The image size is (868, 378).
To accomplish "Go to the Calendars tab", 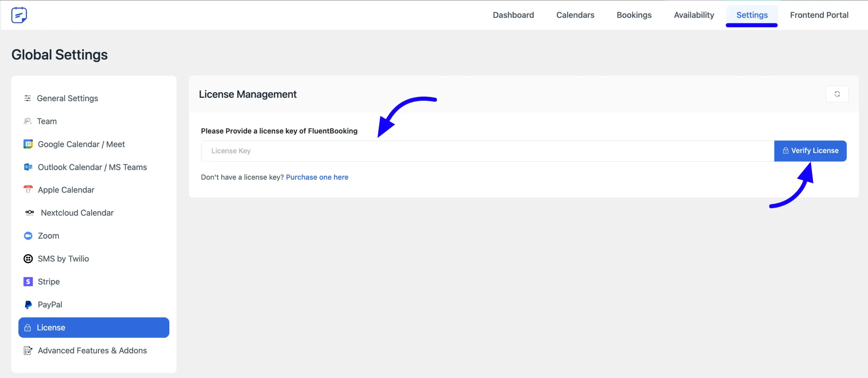I will (575, 15).
